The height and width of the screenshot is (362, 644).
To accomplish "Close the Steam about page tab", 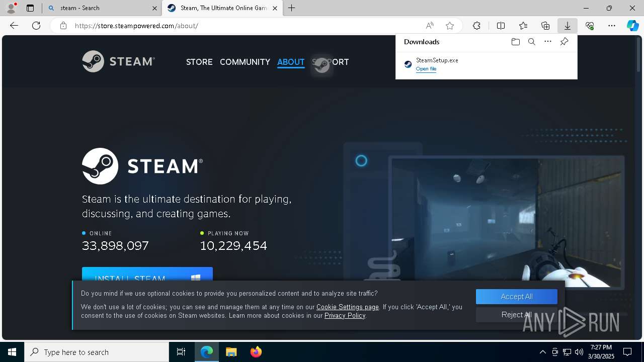I will pos(275,8).
